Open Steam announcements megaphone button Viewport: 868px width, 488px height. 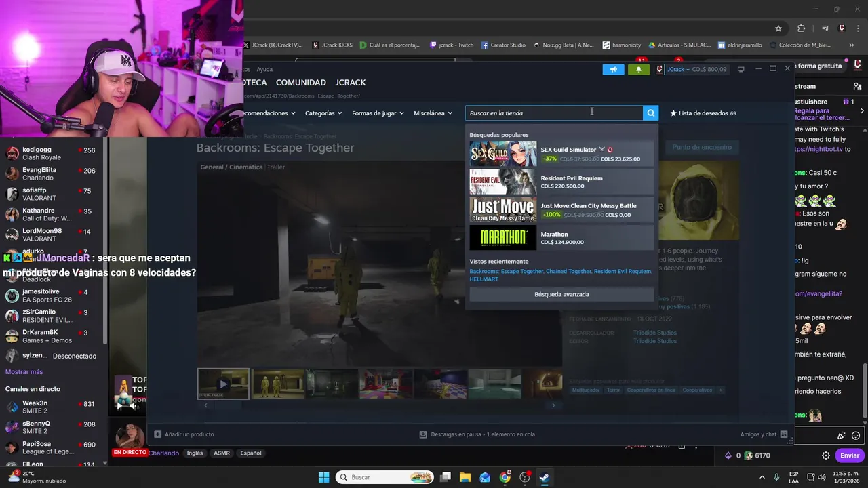pos(613,69)
